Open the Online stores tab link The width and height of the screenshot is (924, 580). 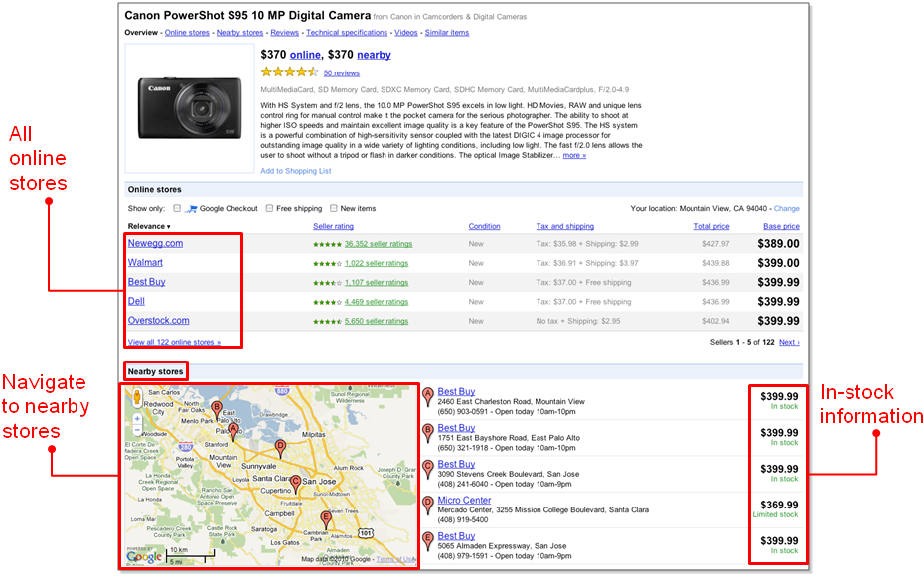click(x=187, y=33)
